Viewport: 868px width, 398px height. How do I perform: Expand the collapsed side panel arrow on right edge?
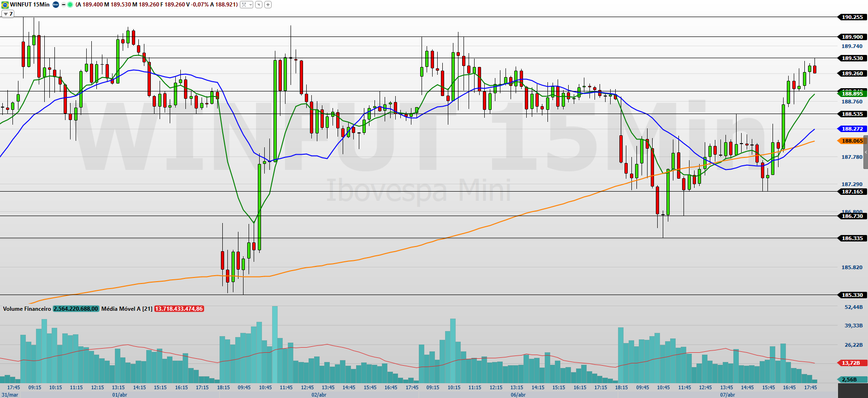(x=866, y=152)
